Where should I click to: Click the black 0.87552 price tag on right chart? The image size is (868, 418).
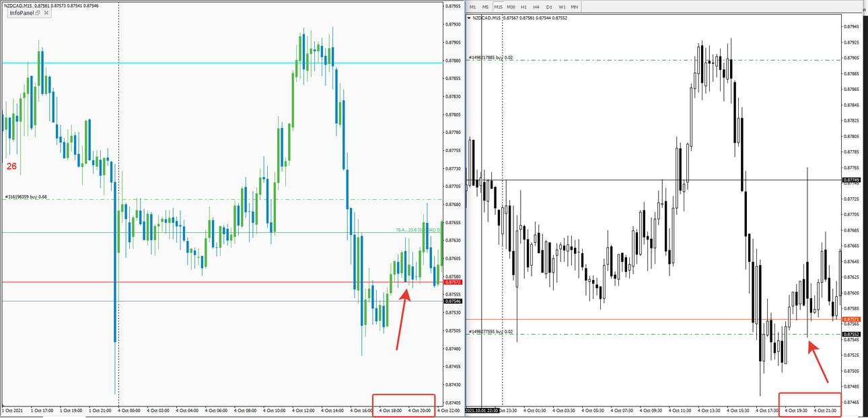pyautogui.click(x=851, y=334)
